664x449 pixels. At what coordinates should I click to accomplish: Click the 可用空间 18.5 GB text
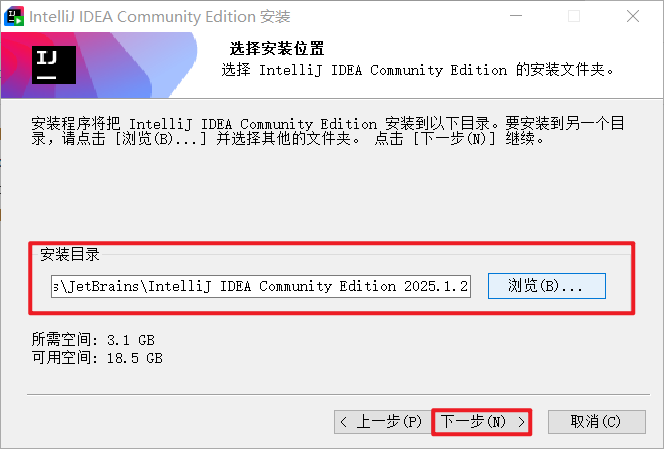pyautogui.click(x=97, y=358)
